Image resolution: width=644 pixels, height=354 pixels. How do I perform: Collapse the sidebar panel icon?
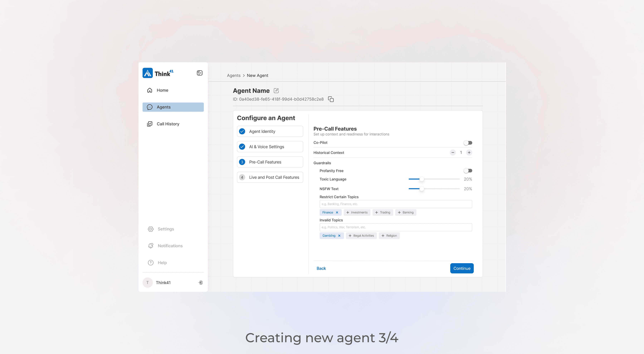199,73
